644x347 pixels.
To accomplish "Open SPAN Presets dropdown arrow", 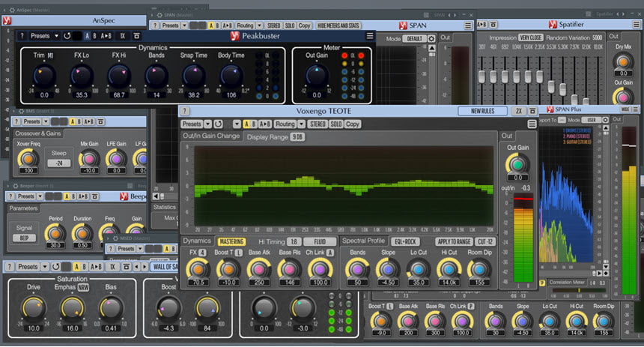I will 184,25.
